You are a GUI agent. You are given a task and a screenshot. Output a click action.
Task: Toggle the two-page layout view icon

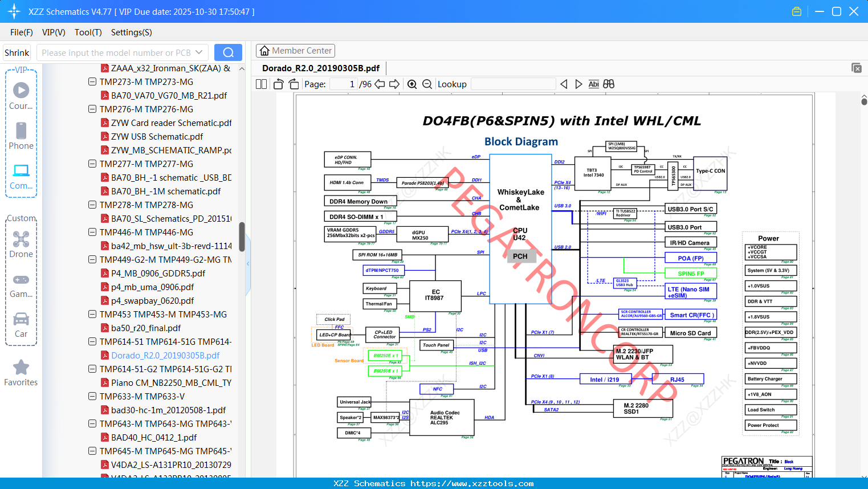point(261,84)
